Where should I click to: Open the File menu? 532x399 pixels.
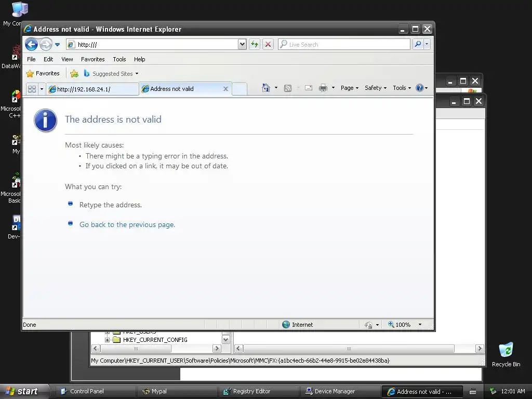31,59
